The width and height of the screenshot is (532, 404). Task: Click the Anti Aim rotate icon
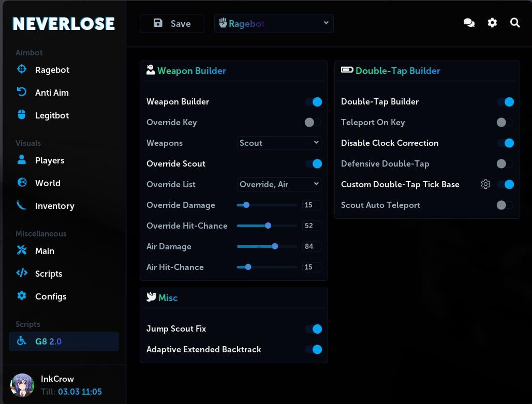(x=22, y=92)
